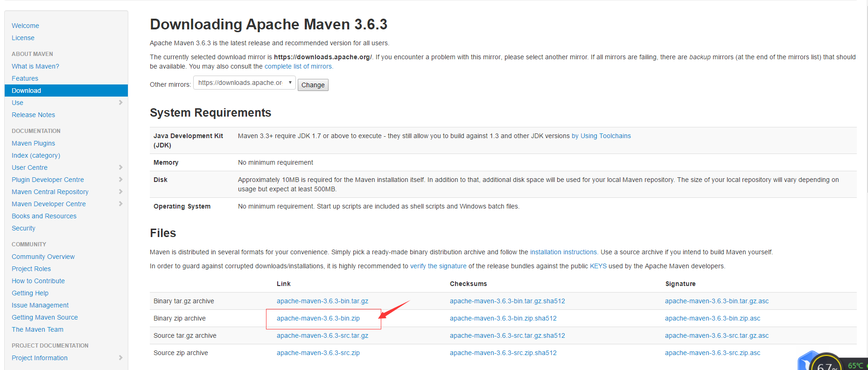
Task: Open src.tar.gz.sha512 checksum link
Action: pos(507,335)
